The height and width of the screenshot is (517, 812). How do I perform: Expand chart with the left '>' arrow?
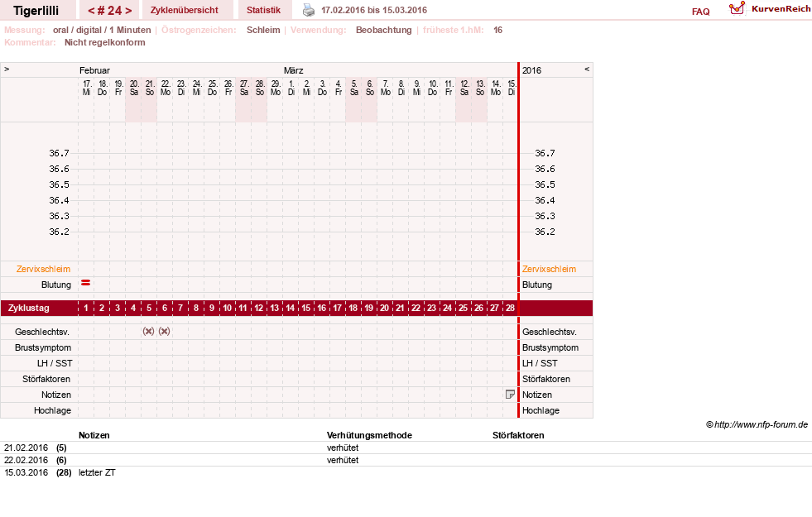click(x=7, y=69)
